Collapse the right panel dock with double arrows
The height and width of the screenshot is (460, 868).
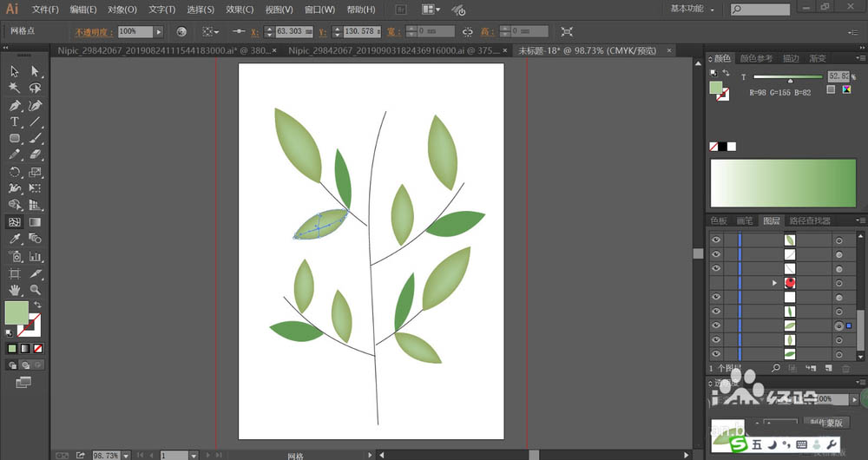pos(862,48)
